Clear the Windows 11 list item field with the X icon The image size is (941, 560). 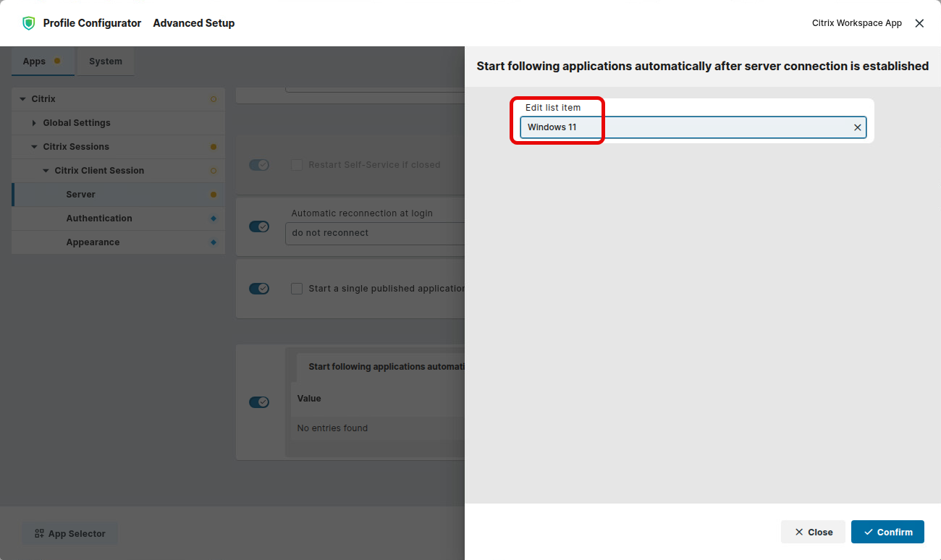(x=857, y=127)
